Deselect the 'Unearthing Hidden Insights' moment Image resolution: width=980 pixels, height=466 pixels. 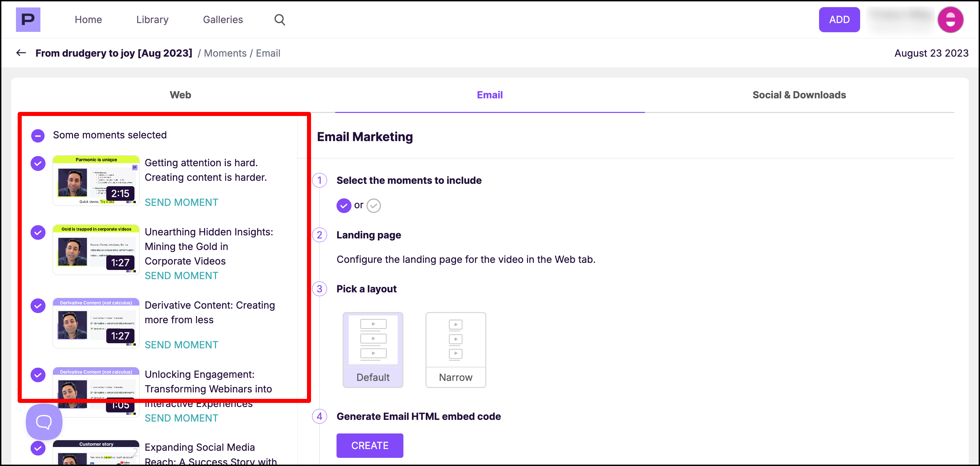[38, 233]
